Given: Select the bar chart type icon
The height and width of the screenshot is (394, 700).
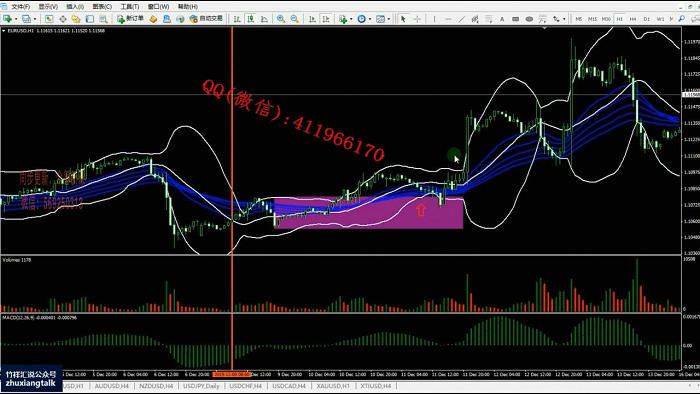Looking at the screenshot, I should point(237,19).
